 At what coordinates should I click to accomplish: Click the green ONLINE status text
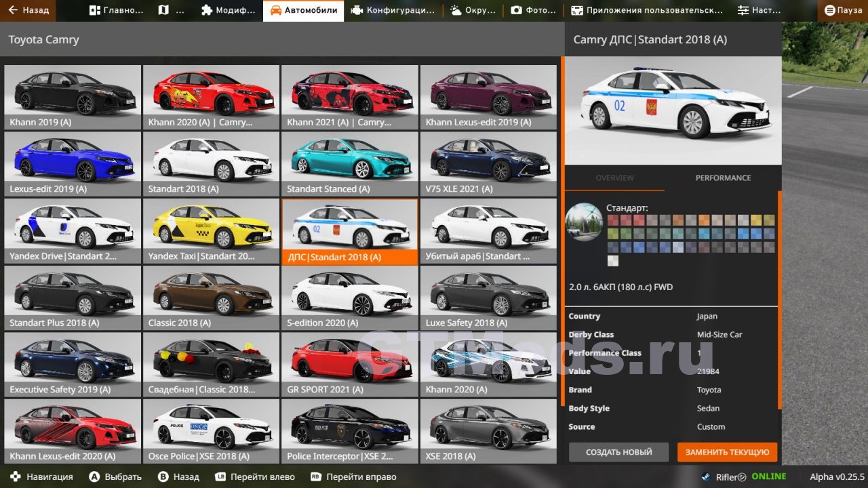coord(769,476)
